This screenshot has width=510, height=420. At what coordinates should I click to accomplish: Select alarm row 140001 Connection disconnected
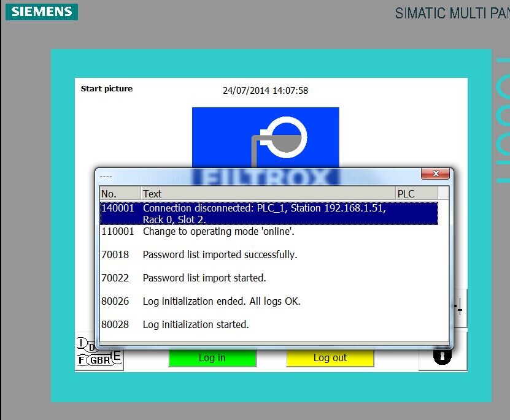click(x=269, y=213)
